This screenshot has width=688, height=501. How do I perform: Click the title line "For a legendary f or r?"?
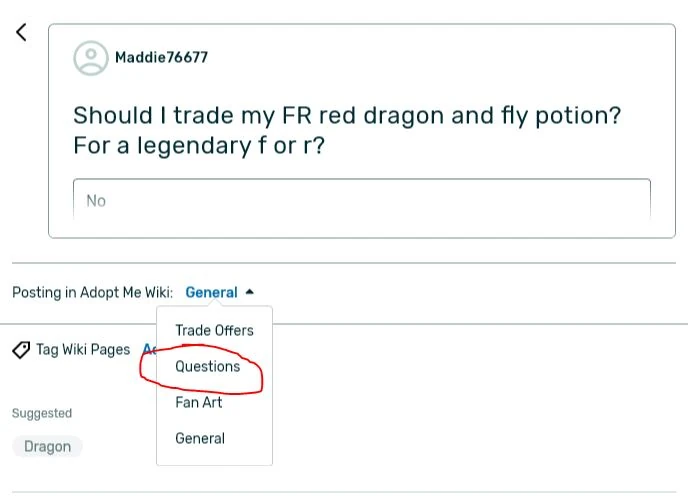pyautogui.click(x=199, y=146)
